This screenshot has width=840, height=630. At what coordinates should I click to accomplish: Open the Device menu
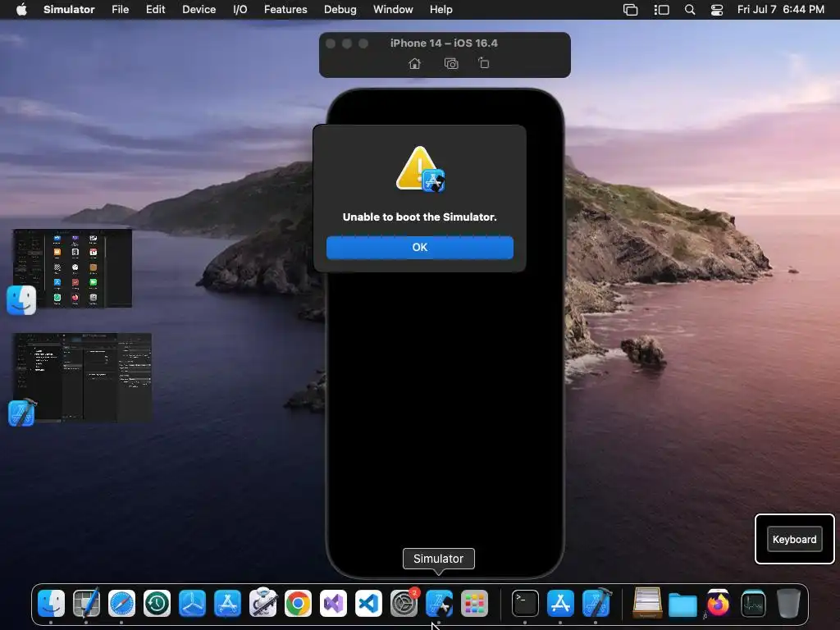199,10
